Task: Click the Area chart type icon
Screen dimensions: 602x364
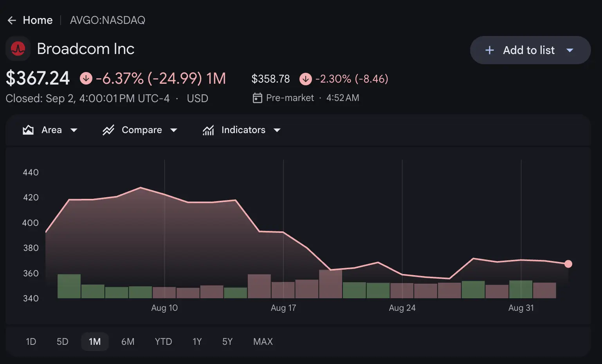Action: [x=28, y=130]
